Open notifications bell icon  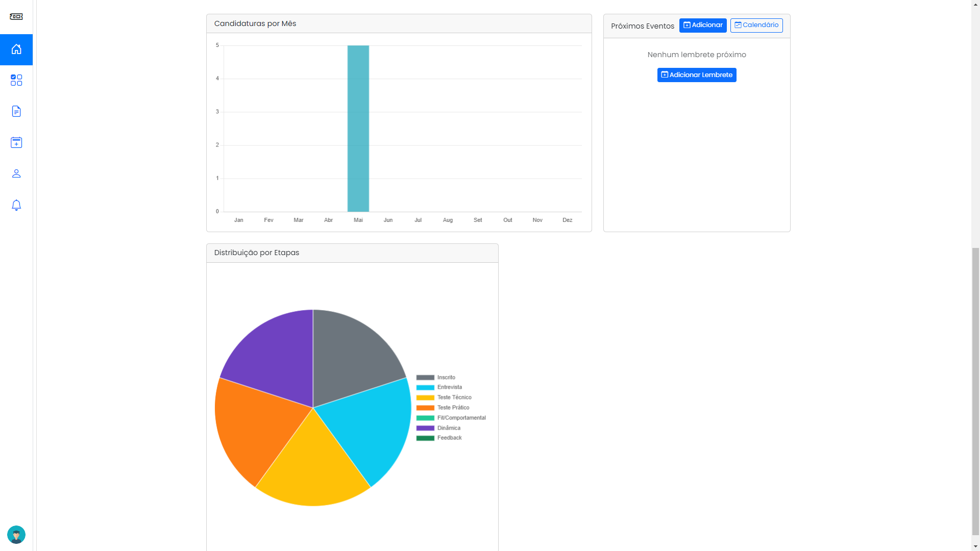pos(16,205)
